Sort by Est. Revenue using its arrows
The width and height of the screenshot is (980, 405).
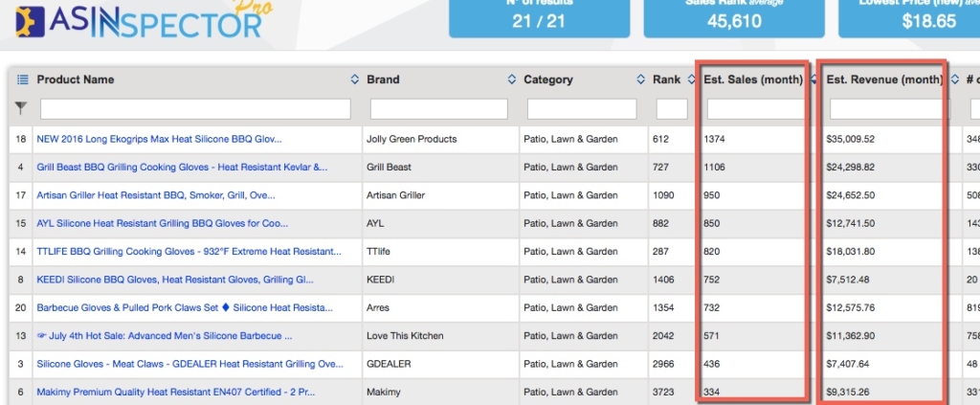(953, 79)
